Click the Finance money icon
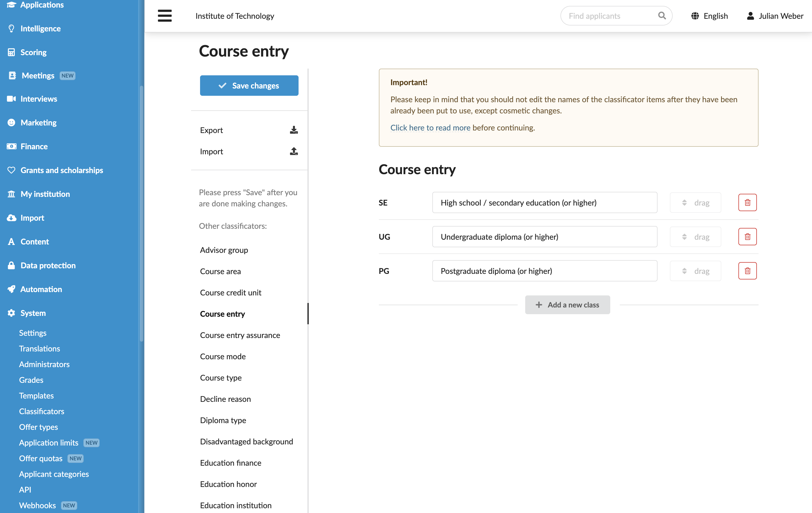 point(11,146)
